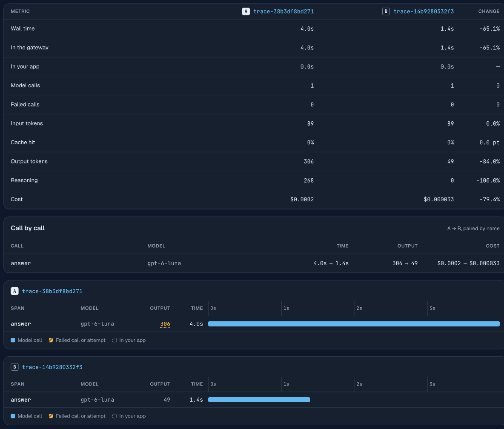Viewport: 504px width, 429px height.
Task: Select the Output tokens metric label
Action: click(29, 161)
